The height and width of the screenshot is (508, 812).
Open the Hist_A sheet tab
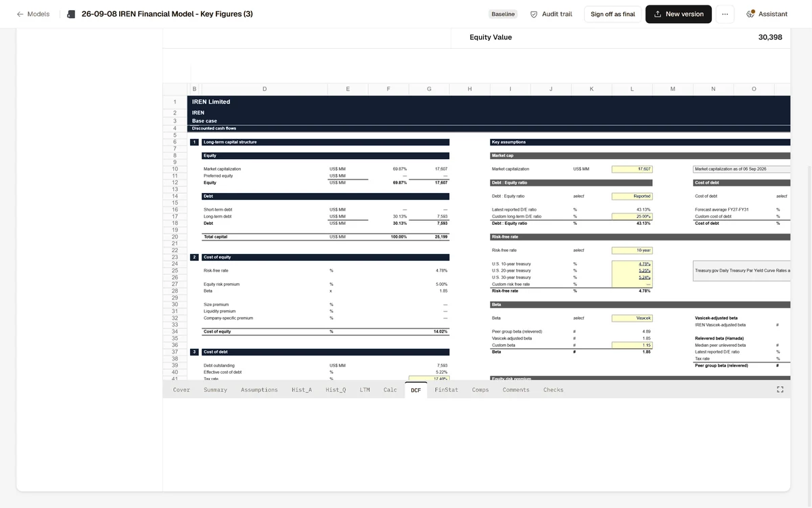(302, 390)
